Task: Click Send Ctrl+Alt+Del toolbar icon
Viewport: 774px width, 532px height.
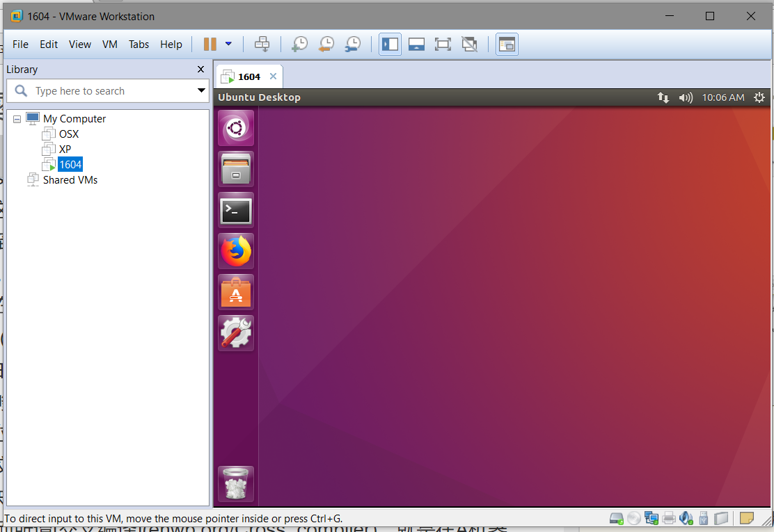Action: 262,45
